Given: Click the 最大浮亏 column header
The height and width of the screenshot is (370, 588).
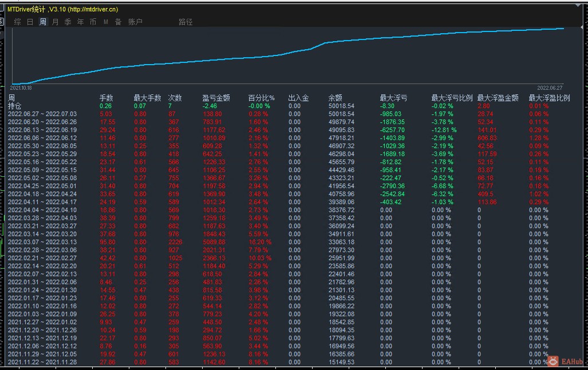Looking at the screenshot, I should coord(393,98).
